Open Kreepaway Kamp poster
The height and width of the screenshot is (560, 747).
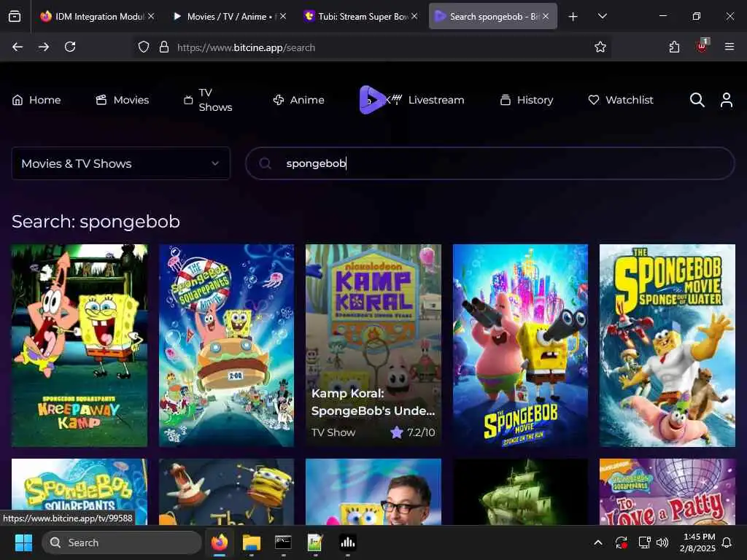pos(80,345)
